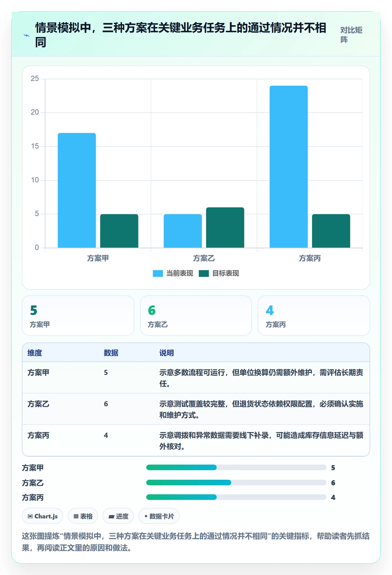Click the 维度 column header
Viewport: 392px width, 575px height.
(x=35, y=353)
